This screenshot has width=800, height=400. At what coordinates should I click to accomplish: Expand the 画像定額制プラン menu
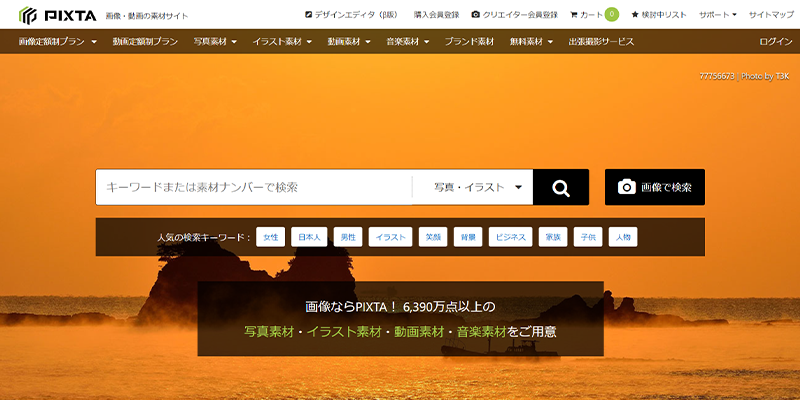(x=57, y=42)
